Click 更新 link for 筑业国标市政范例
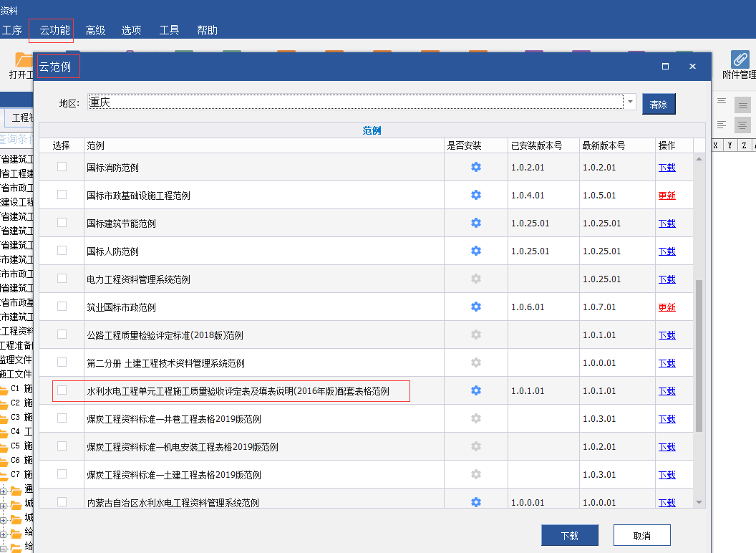756x553 pixels. click(x=667, y=307)
